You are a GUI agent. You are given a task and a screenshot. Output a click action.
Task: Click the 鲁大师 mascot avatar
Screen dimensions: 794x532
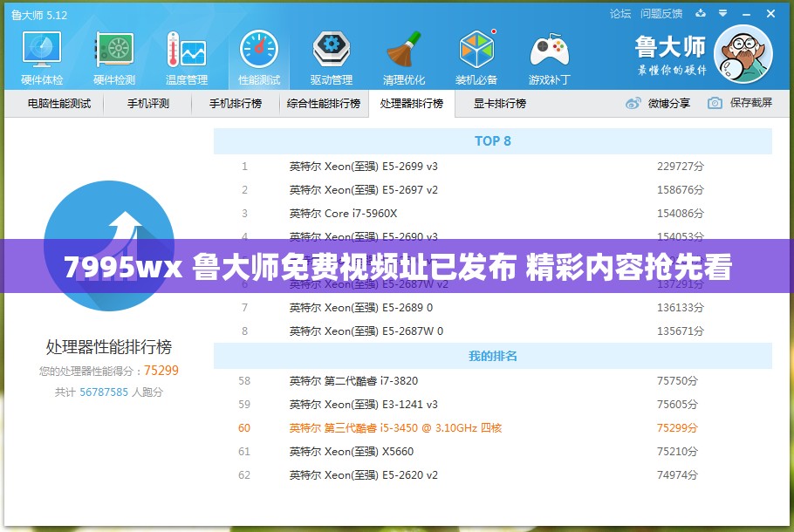743,54
